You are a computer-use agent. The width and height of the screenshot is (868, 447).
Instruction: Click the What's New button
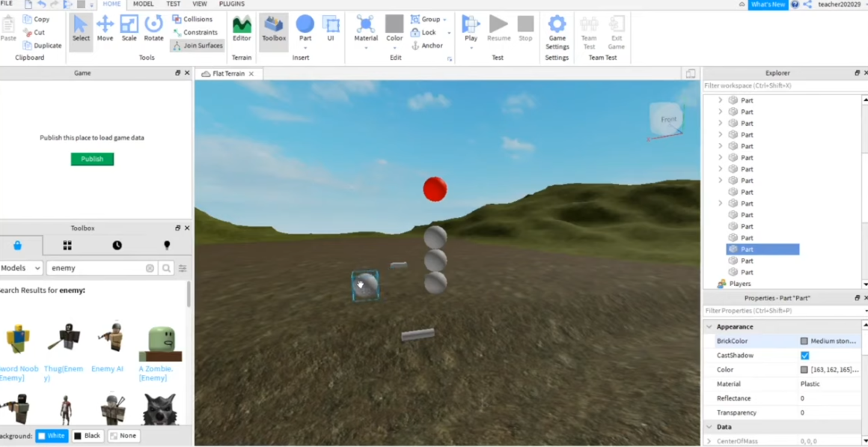[768, 4]
